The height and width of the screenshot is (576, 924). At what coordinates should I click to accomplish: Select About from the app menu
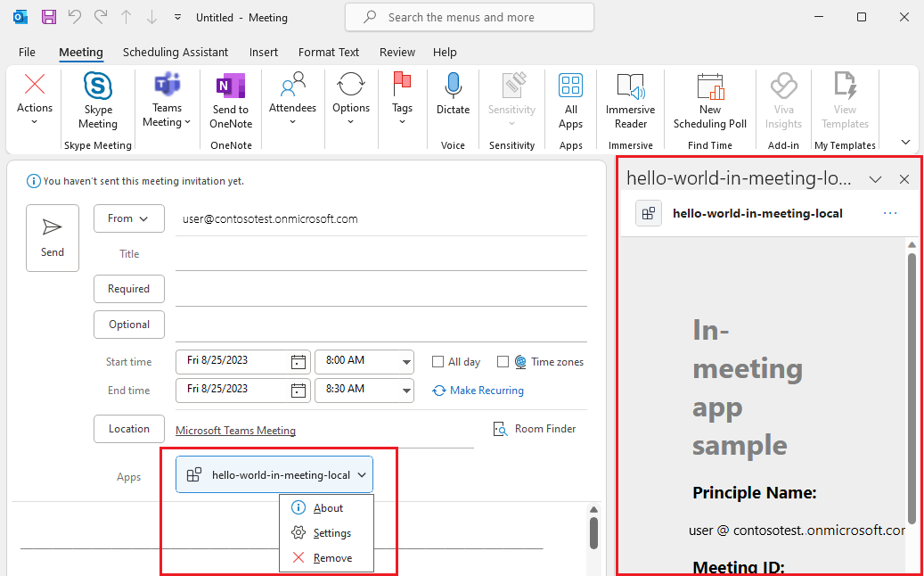click(326, 507)
